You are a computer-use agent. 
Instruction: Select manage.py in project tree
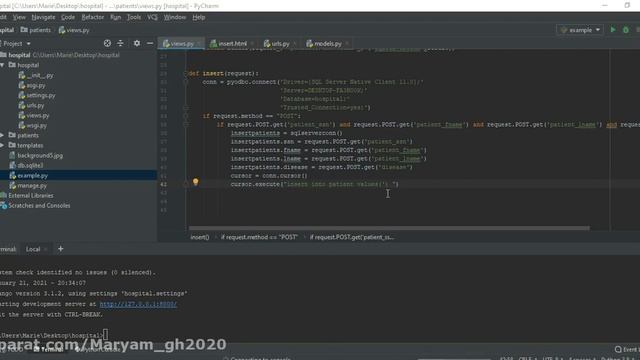[28, 185]
